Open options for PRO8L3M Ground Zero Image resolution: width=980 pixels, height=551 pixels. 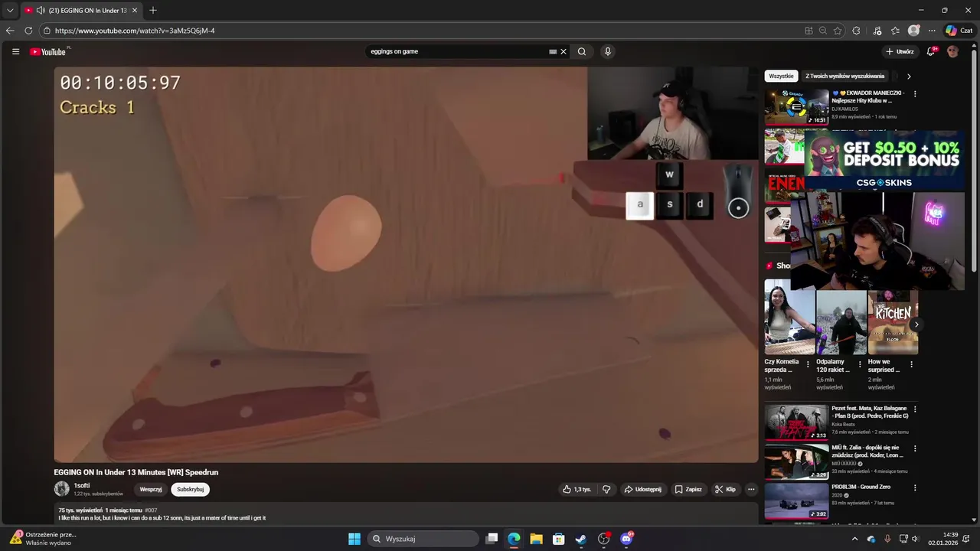click(x=915, y=487)
